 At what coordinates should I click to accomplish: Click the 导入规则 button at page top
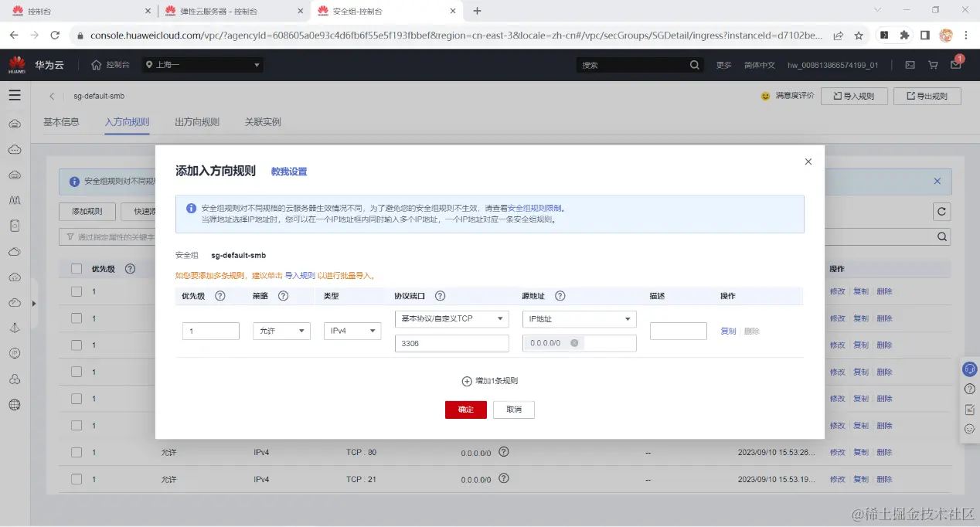(x=854, y=96)
